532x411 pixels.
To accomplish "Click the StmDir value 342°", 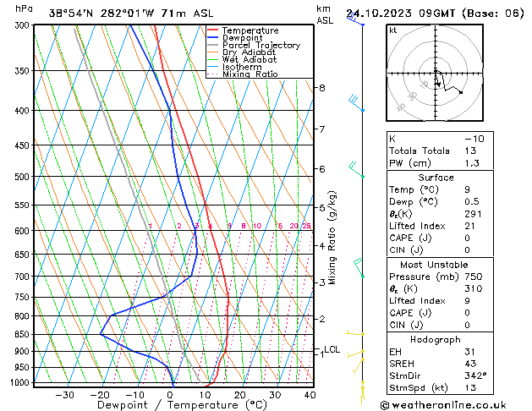I will pyautogui.click(x=475, y=375).
